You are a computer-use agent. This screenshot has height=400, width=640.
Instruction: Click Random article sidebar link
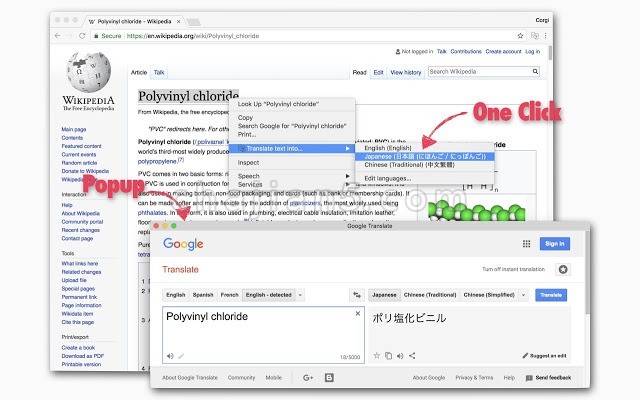[79, 163]
